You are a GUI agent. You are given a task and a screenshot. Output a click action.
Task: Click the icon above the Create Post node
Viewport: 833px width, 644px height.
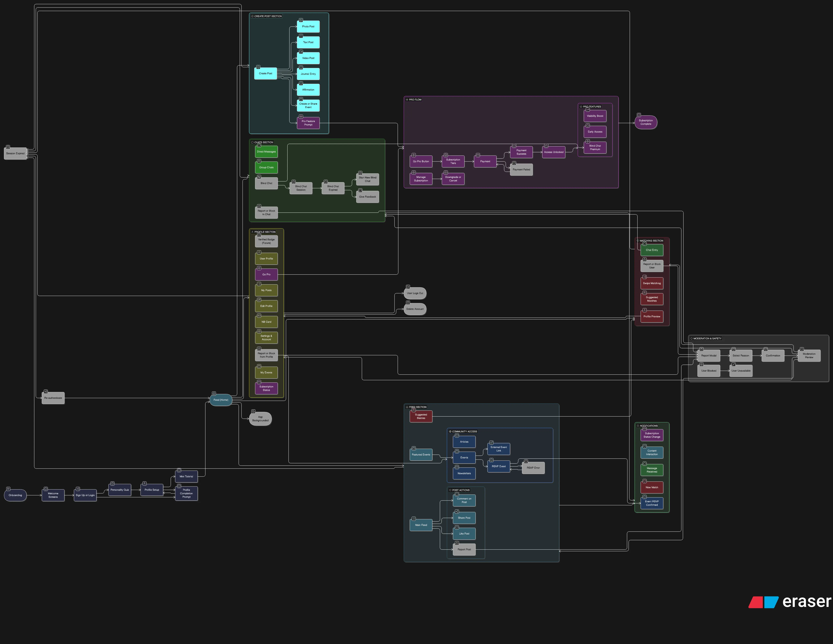258,67
